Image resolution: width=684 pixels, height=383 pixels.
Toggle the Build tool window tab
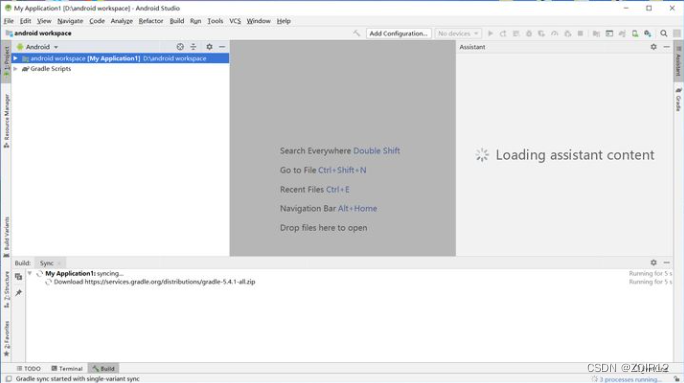tap(103, 369)
